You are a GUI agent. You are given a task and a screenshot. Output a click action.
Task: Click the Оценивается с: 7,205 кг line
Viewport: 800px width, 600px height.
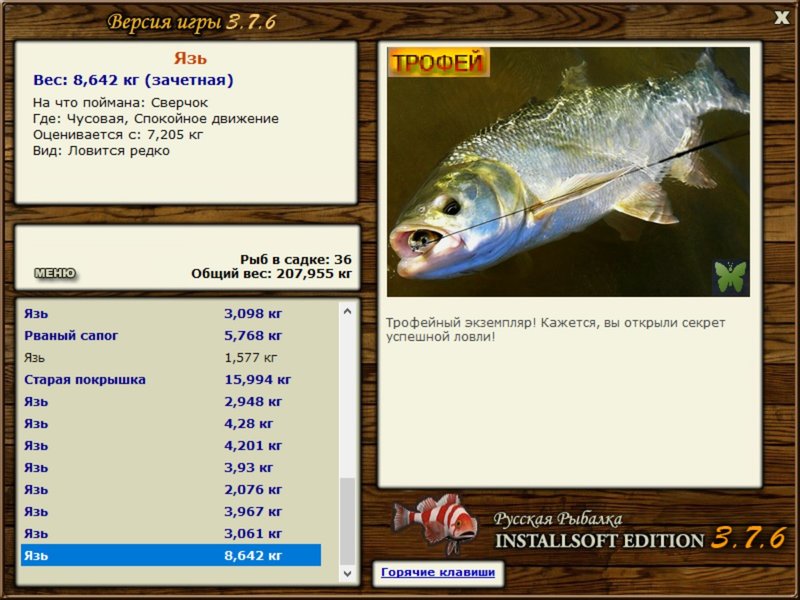tap(118, 135)
